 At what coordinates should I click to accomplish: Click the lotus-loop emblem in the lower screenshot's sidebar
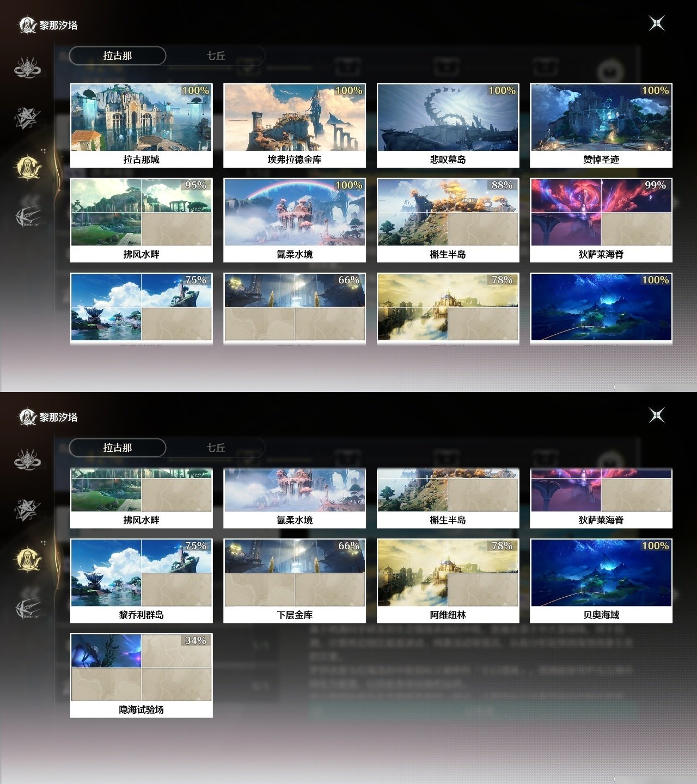coord(27,460)
